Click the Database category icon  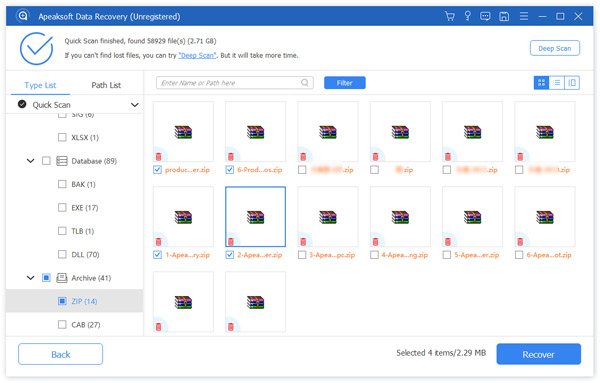[x=62, y=161]
